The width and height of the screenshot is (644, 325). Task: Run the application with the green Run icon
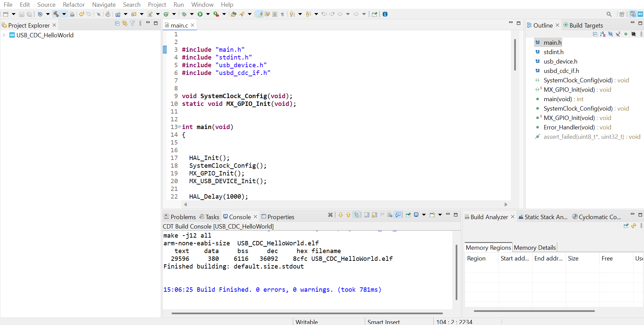click(200, 14)
